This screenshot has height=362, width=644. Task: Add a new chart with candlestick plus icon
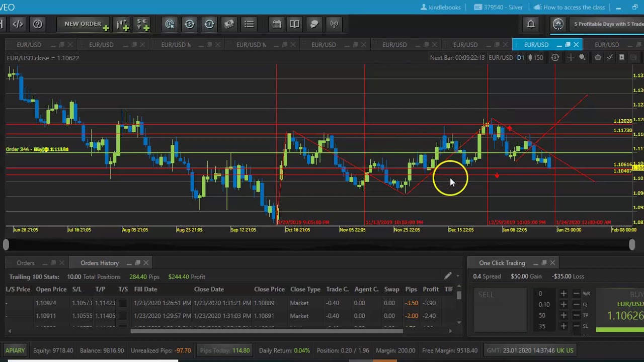(122, 24)
